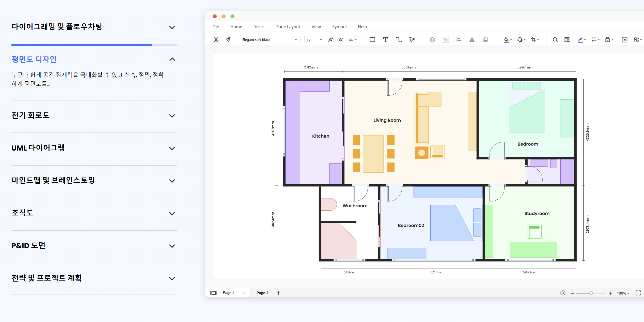Open the Page-1 selector dropdown
The image size is (644, 322).
[x=234, y=293]
